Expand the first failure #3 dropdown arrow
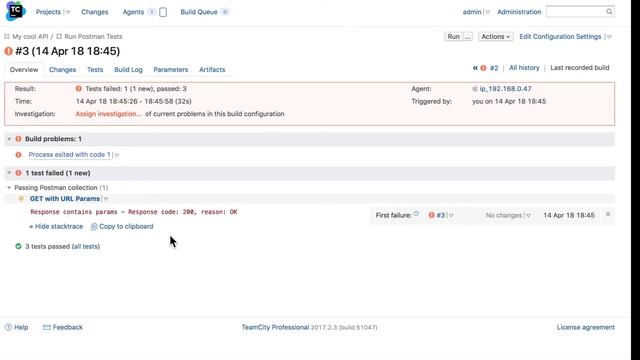 (x=451, y=216)
